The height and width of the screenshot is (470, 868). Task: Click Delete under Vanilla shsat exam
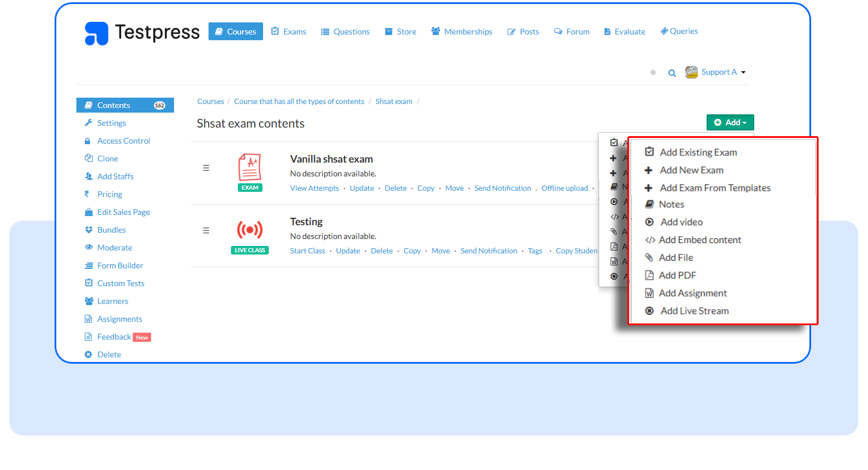click(x=396, y=188)
